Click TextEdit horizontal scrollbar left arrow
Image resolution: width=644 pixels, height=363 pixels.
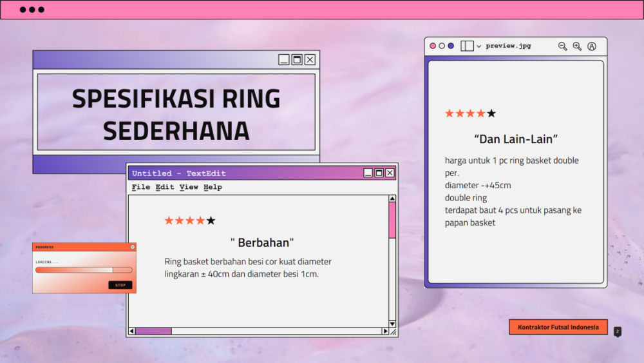click(132, 331)
